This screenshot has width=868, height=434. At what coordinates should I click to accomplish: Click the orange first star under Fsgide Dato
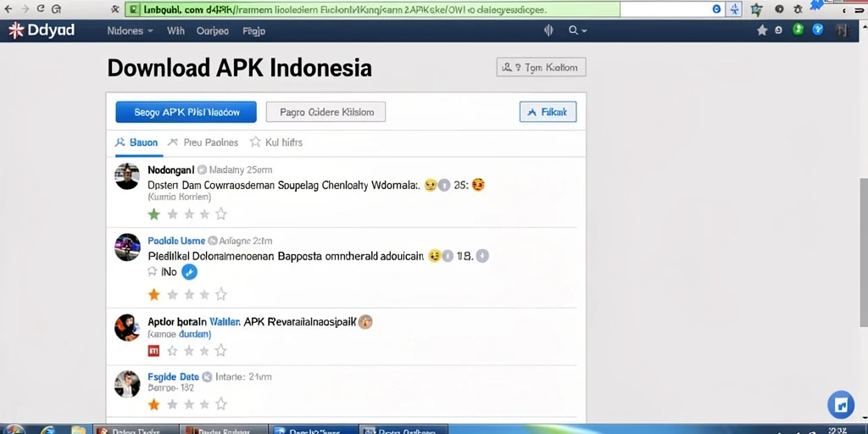point(154,404)
